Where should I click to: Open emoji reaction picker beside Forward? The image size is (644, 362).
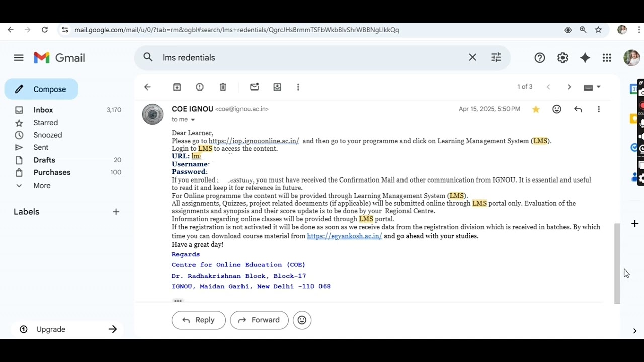302,320
